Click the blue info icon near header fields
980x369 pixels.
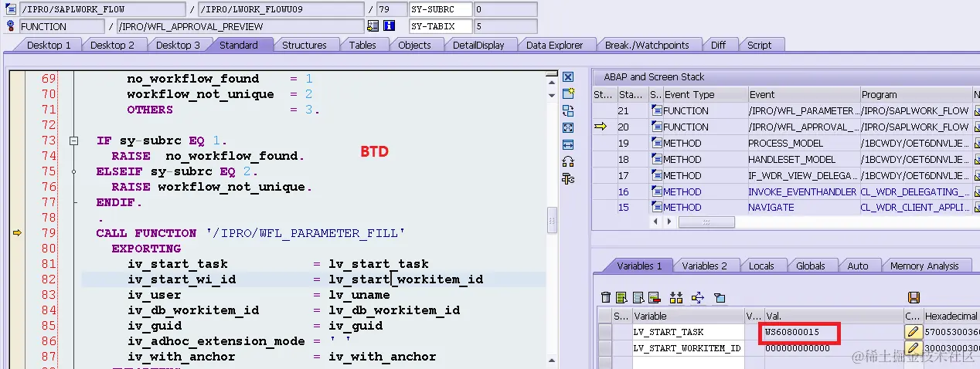[389, 25]
